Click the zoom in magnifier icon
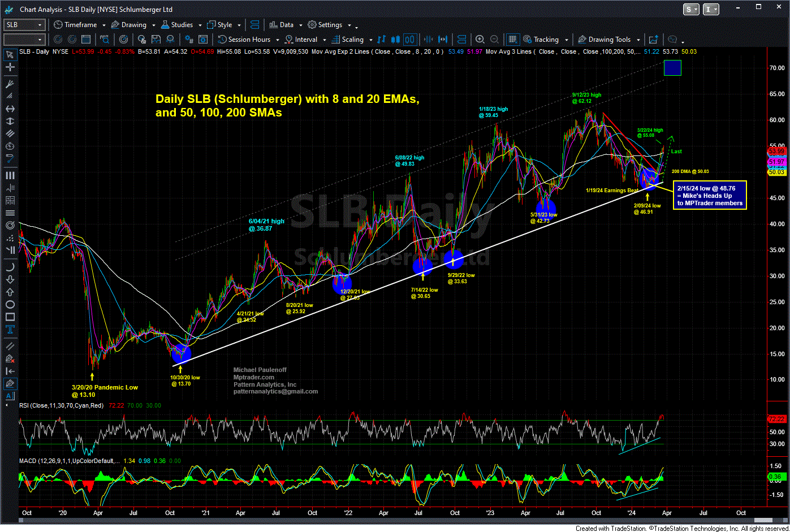The height and width of the screenshot is (532, 790). [x=480, y=40]
